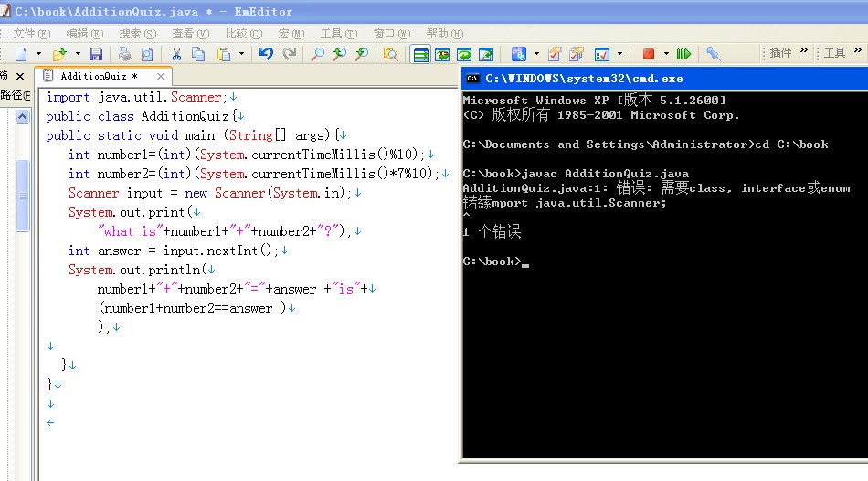Click the left panel scroll-up arrow
The width and height of the screenshot is (868, 481).
pos(22,116)
